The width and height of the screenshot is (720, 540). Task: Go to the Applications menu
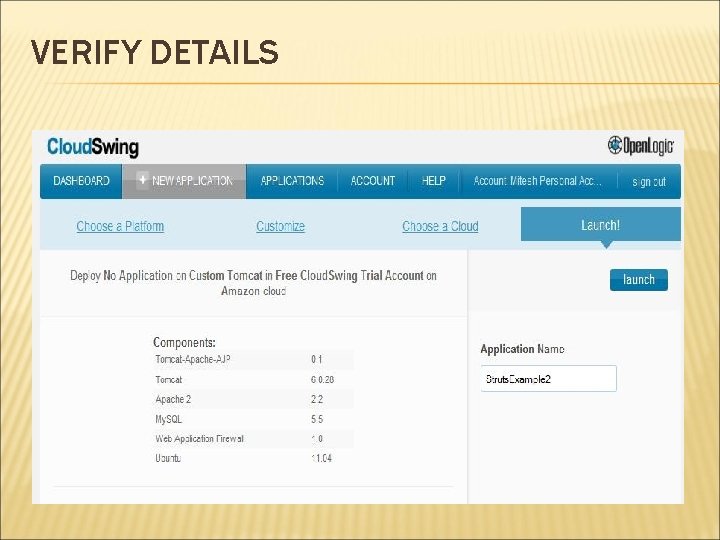click(292, 181)
